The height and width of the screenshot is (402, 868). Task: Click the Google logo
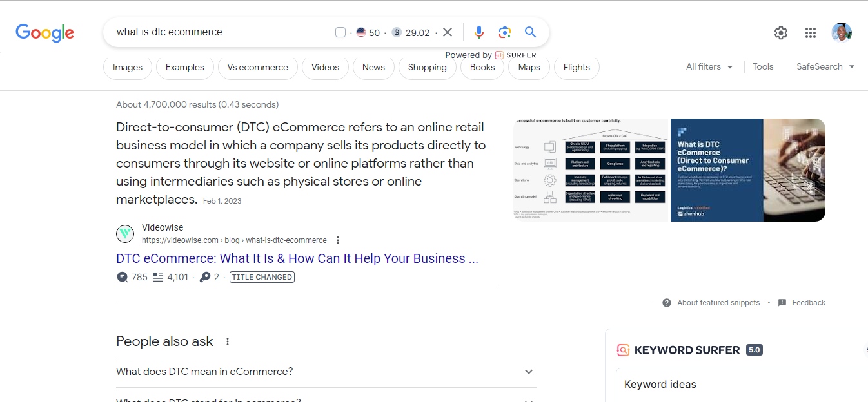coord(45,33)
